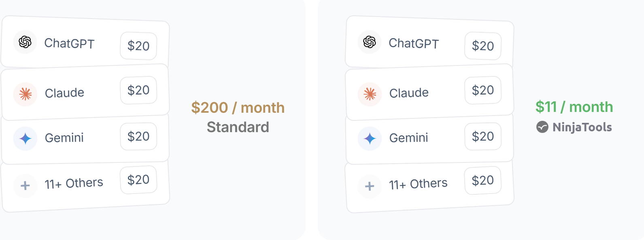This screenshot has height=240, width=644.
Task: Click the 11+ Others label in the left panel
Action: click(74, 183)
